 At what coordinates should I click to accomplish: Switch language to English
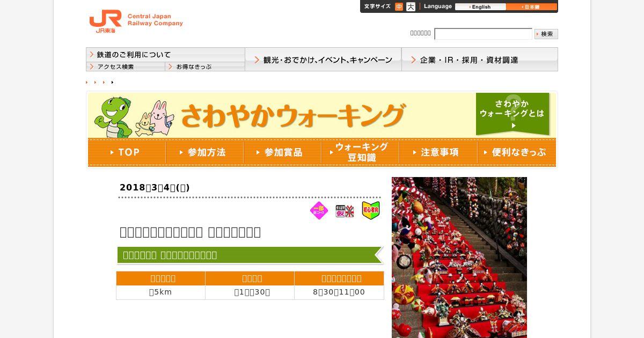click(x=480, y=7)
